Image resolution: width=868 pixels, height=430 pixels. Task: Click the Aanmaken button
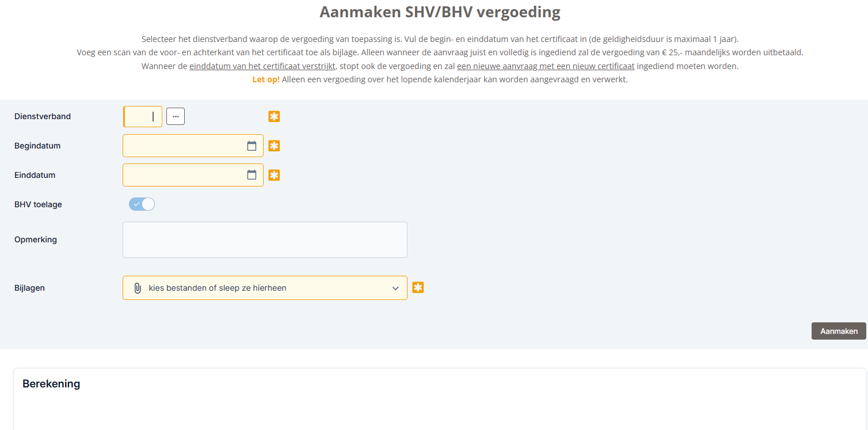tap(839, 331)
